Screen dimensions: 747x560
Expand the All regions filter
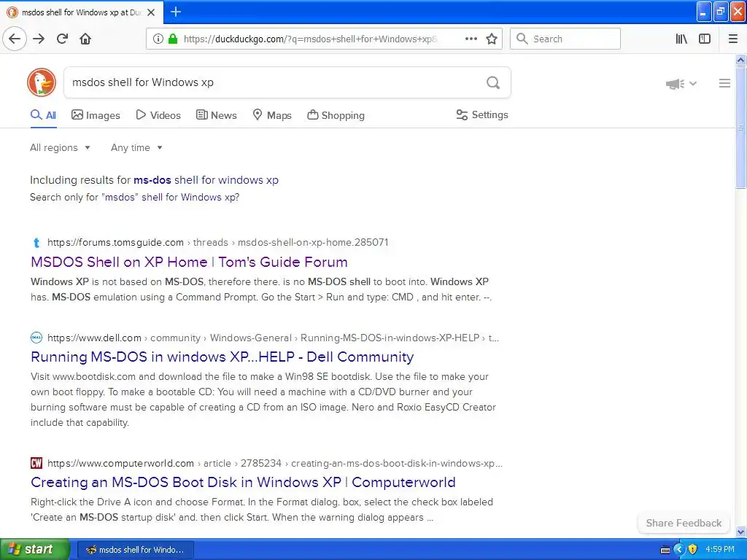[60, 147]
